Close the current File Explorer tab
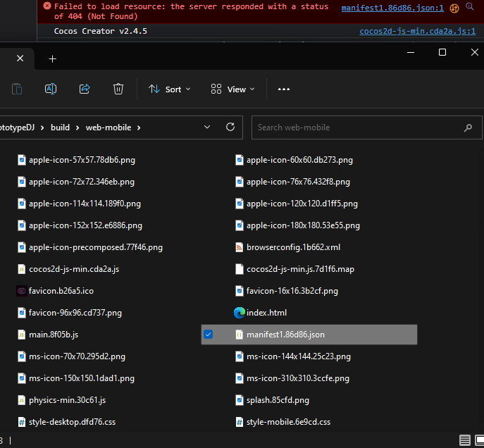The image size is (484, 448). coord(20,59)
